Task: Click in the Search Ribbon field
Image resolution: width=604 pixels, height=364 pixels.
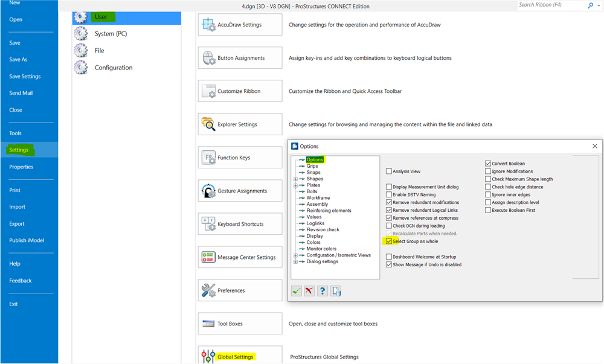Action: (x=551, y=5)
